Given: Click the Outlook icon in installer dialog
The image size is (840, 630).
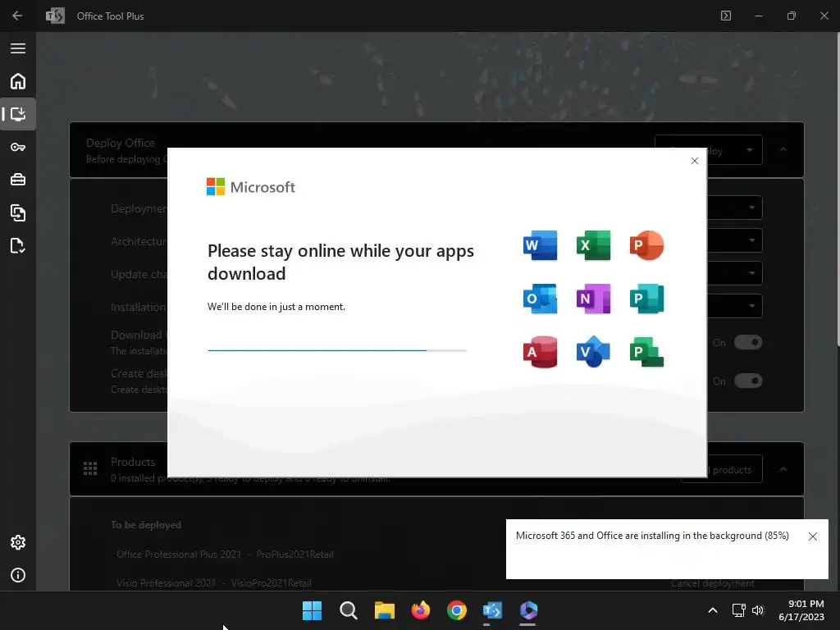Looking at the screenshot, I should [540, 299].
